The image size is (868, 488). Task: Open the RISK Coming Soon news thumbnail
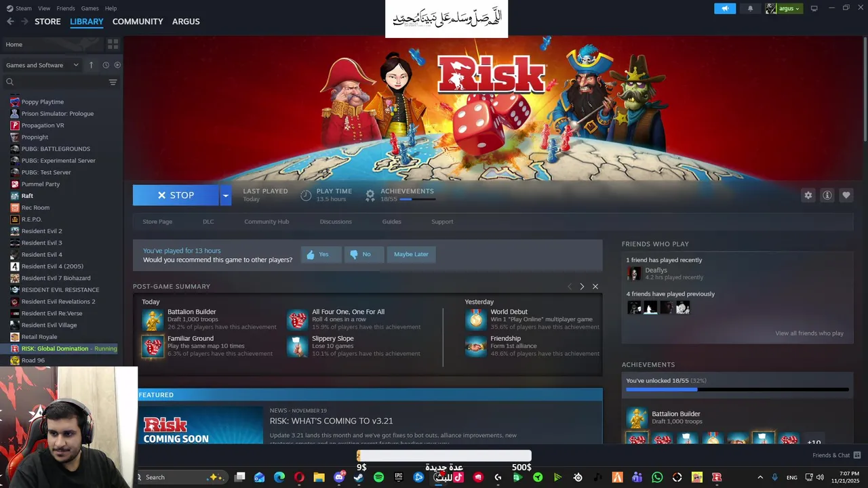click(x=201, y=425)
